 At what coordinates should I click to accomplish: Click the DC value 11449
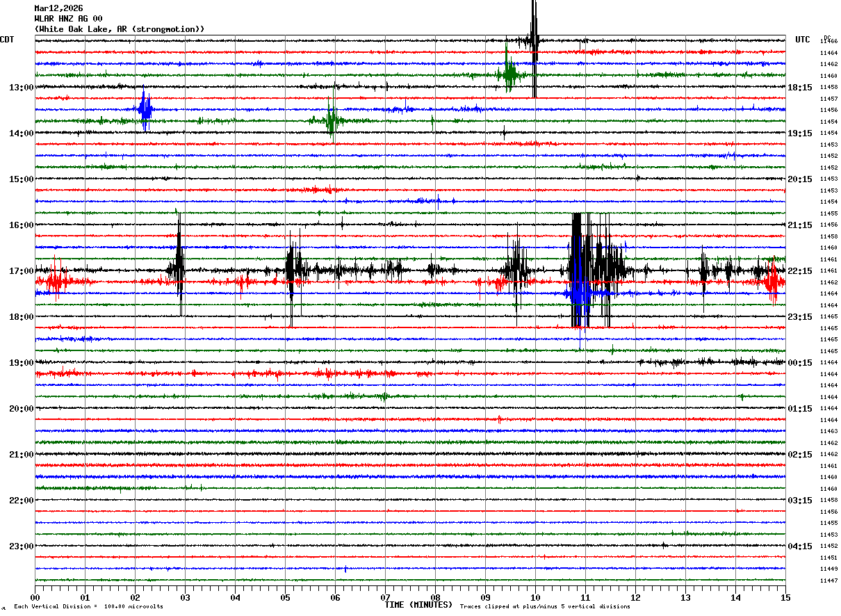tap(828, 569)
